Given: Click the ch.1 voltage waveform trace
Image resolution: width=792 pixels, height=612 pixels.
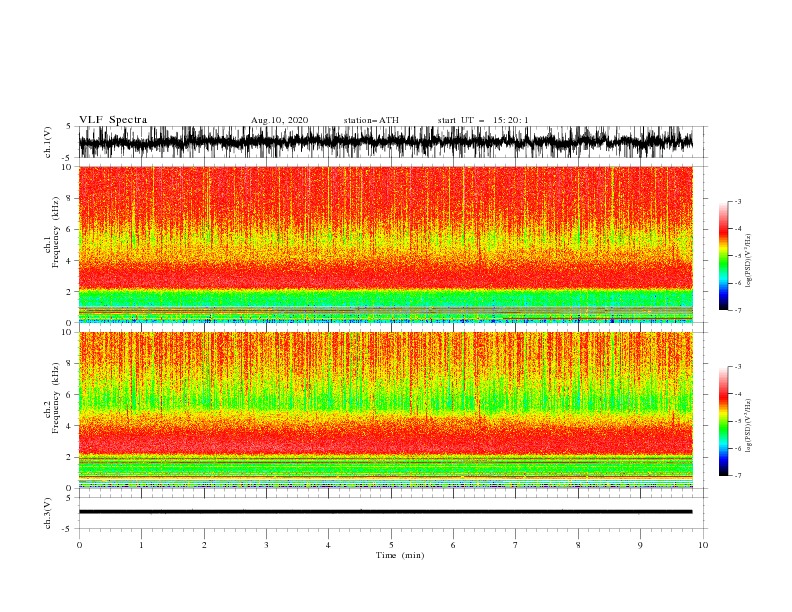Looking at the screenshot, I should (x=385, y=142).
